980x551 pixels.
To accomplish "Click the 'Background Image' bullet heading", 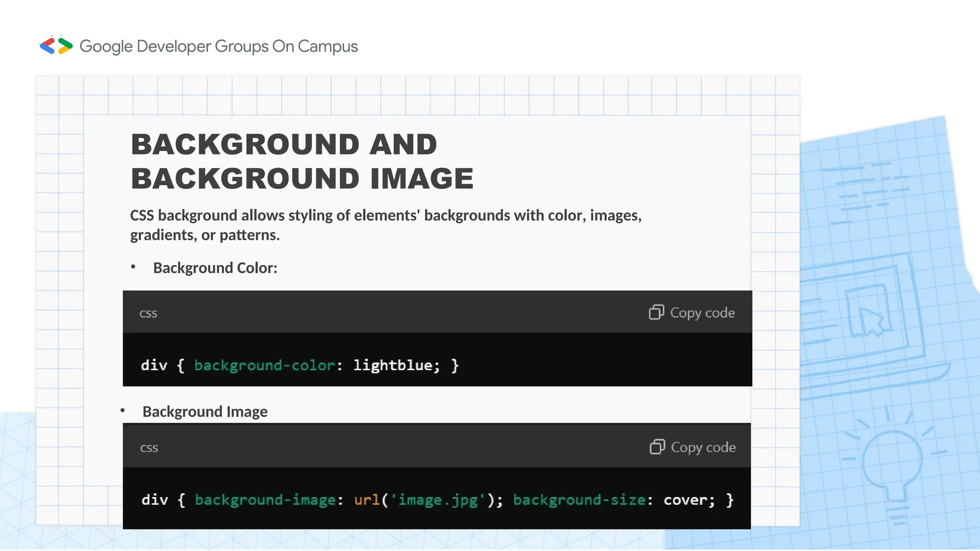I will tap(205, 412).
